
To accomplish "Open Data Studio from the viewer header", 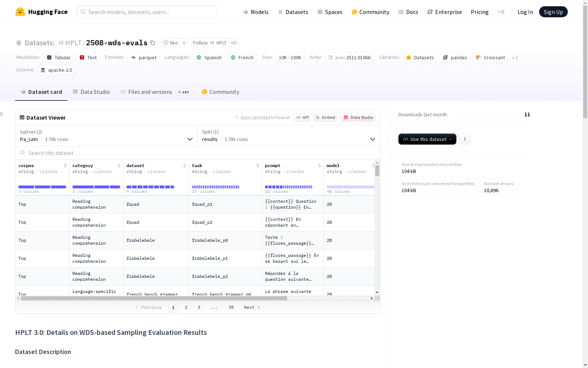I will pyautogui.click(x=358, y=117).
